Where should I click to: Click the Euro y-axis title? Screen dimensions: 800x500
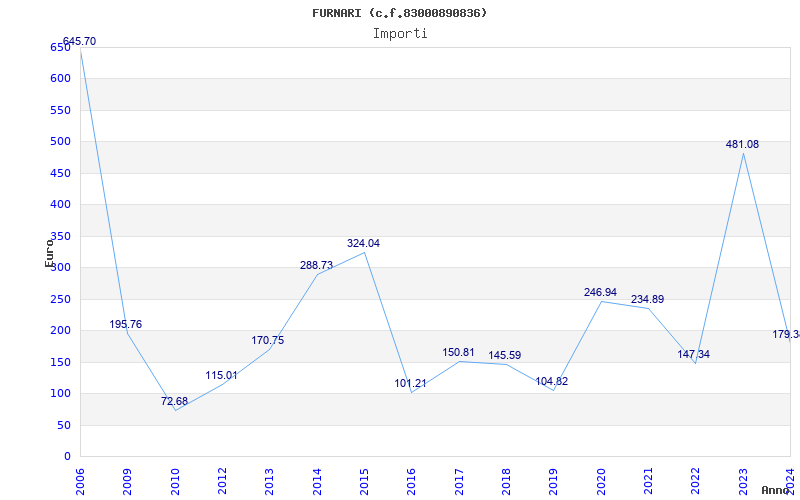(x=49, y=253)
